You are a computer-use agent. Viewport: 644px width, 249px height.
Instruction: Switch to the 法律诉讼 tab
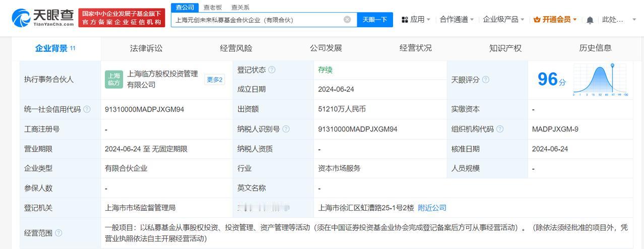point(146,48)
